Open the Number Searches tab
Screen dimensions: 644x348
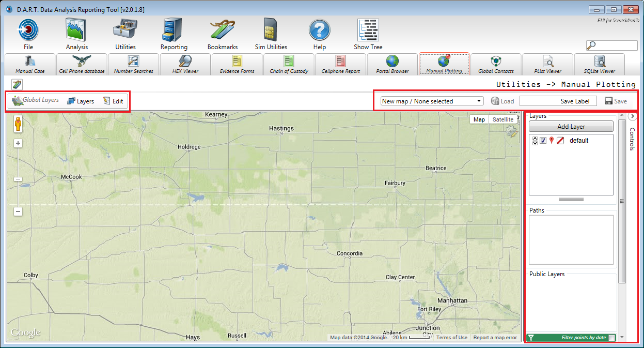tap(133, 64)
